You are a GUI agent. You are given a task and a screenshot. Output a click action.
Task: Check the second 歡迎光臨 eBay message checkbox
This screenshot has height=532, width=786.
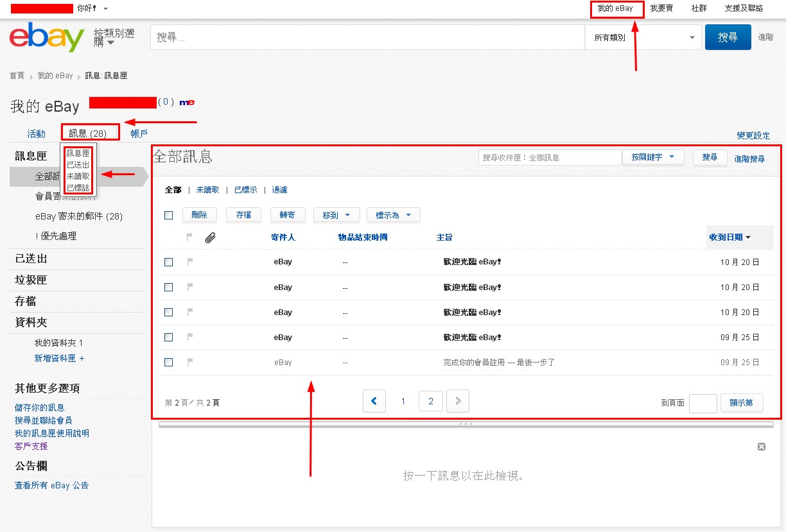coord(168,287)
